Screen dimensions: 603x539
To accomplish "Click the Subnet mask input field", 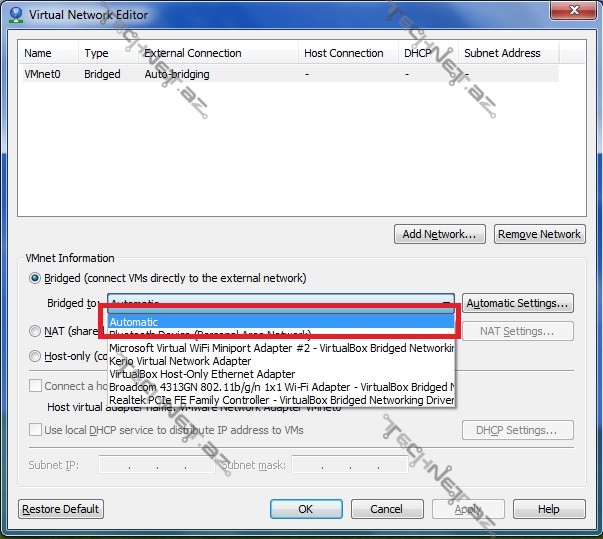I will click(350, 465).
